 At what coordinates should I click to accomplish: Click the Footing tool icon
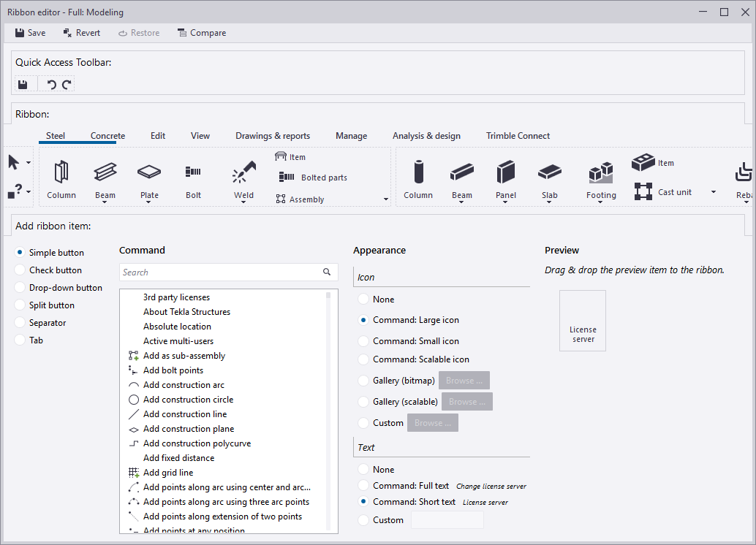601,173
